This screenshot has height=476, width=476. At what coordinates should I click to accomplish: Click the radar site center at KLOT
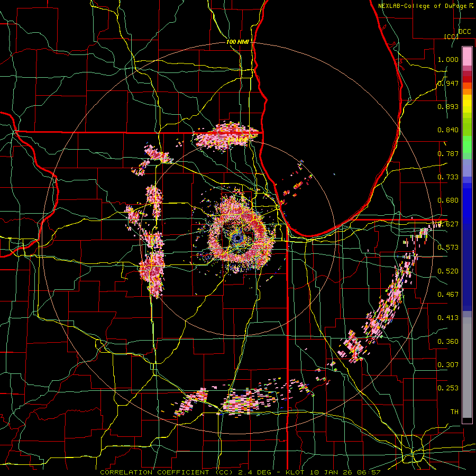tap(237, 239)
